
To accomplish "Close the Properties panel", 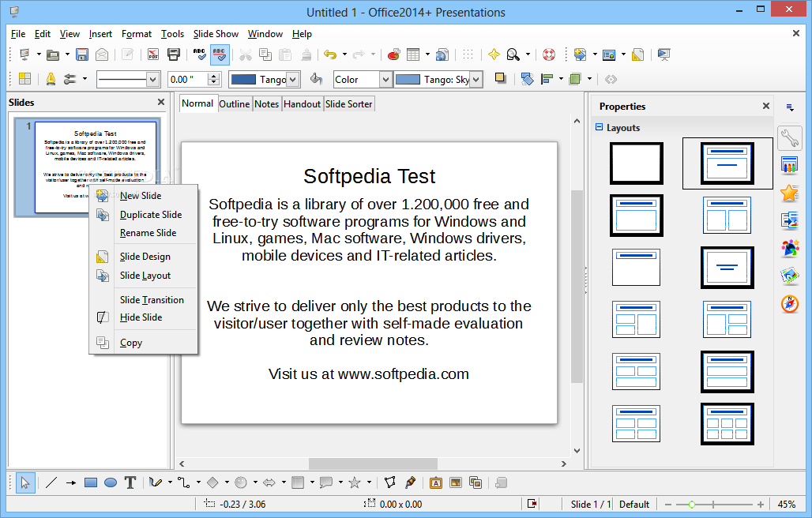I will point(766,106).
